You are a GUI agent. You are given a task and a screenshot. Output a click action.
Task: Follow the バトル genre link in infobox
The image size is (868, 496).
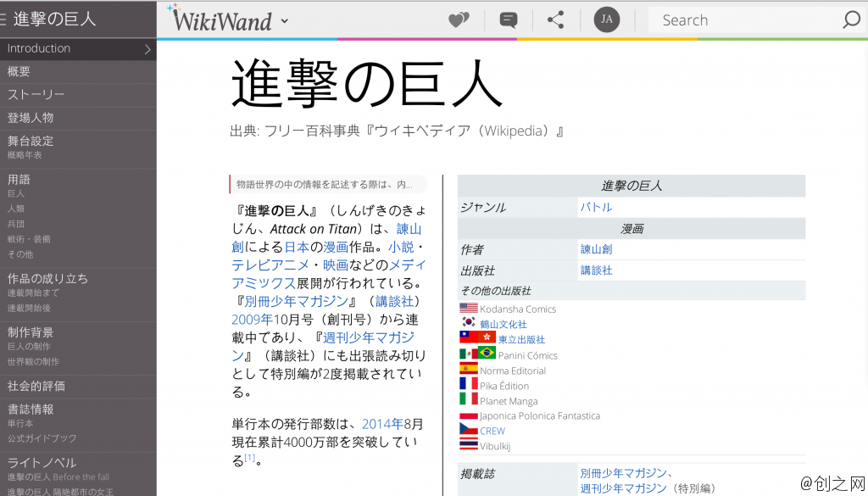(596, 207)
